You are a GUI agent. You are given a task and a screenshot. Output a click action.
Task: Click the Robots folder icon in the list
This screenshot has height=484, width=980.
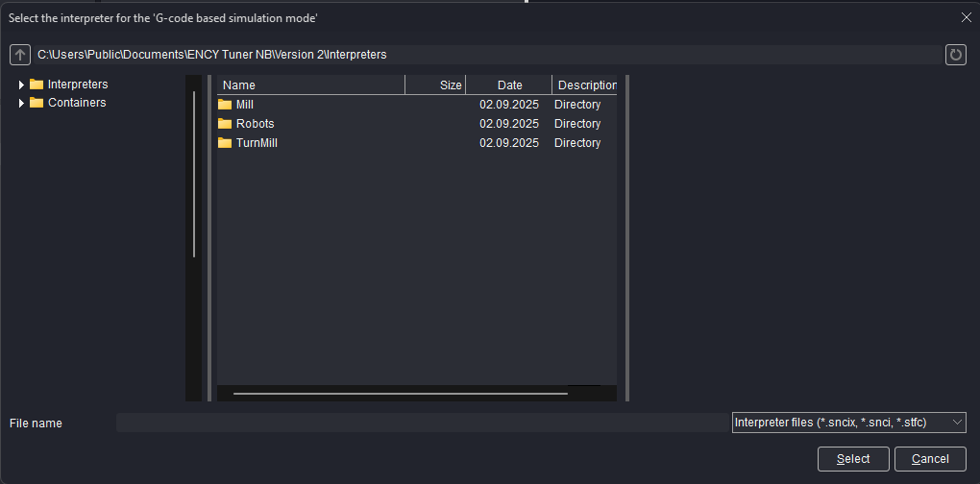(x=225, y=124)
